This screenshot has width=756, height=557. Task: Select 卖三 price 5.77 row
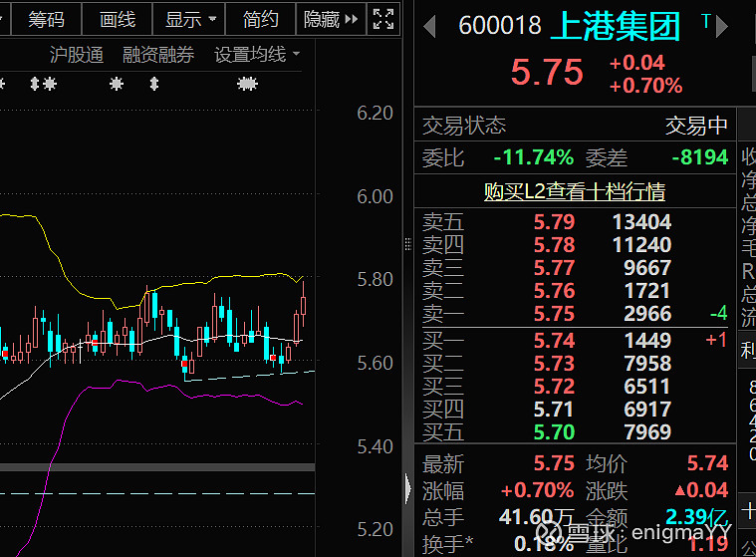[575, 268]
